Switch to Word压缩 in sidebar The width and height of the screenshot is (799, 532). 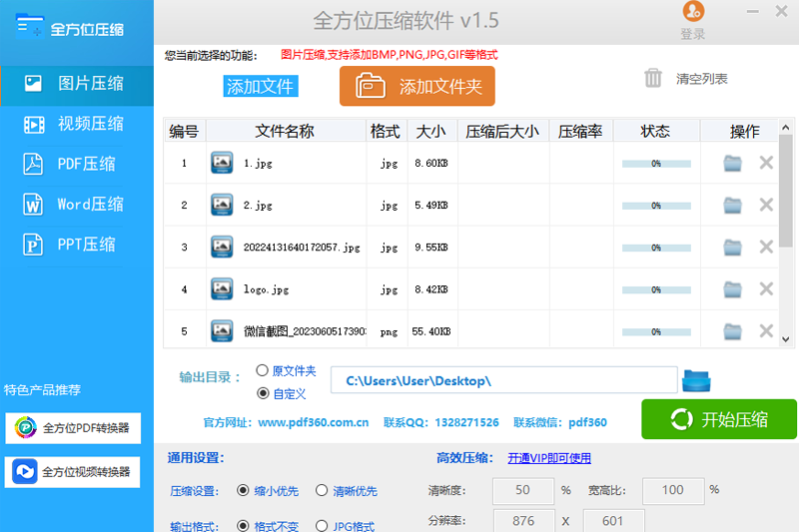click(x=77, y=205)
